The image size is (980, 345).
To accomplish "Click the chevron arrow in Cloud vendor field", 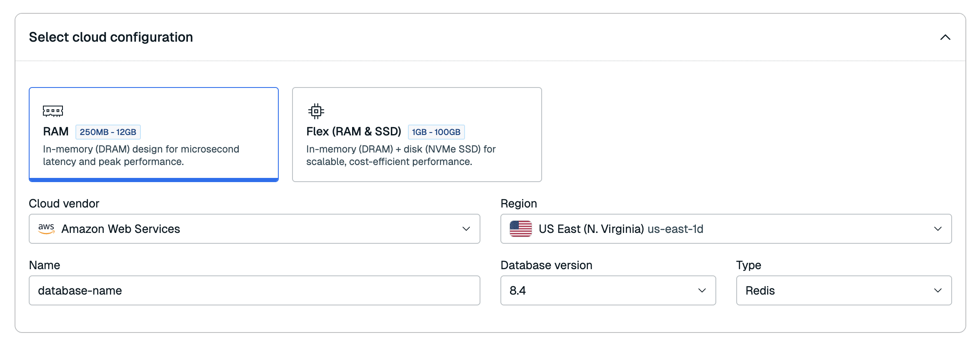I will pyautogui.click(x=466, y=229).
